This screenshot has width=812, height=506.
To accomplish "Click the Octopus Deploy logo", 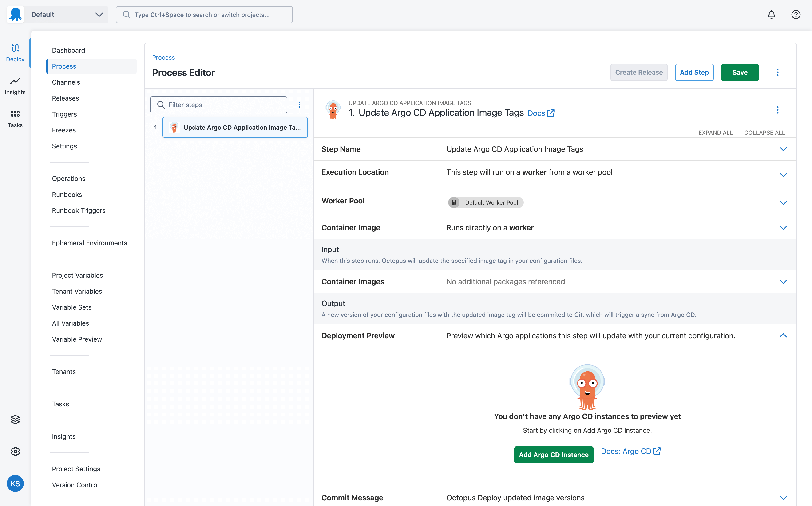I will [15, 14].
